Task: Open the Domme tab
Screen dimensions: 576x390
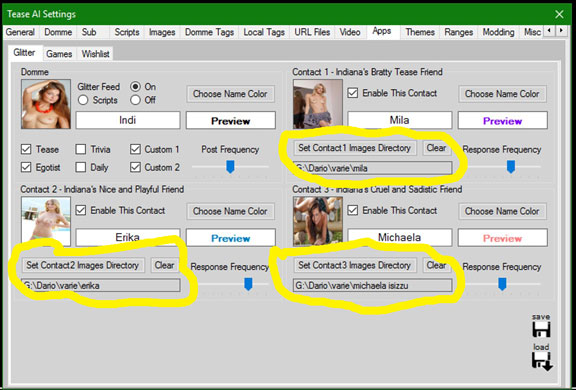Action: point(58,32)
